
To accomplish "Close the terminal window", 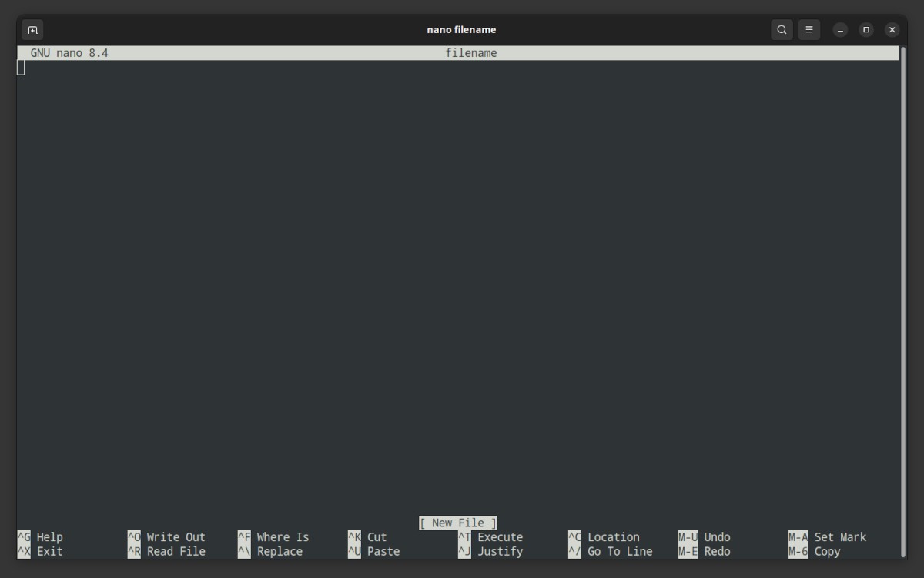I will [x=892, y=30].
